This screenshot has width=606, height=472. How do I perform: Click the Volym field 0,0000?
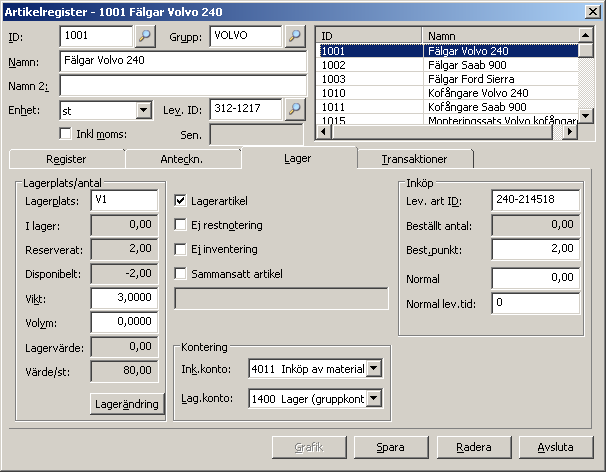pos(124,322)
